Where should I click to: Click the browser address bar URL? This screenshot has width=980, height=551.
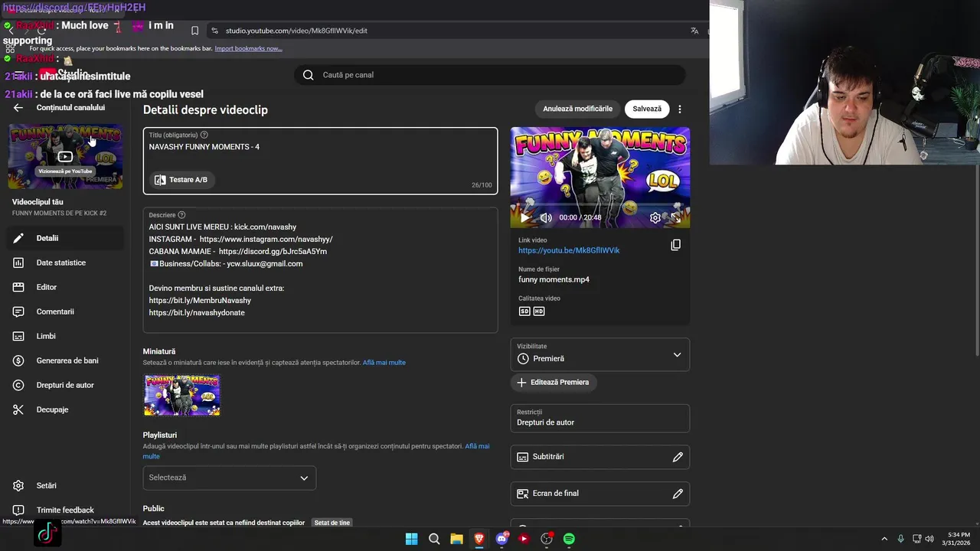296,31
